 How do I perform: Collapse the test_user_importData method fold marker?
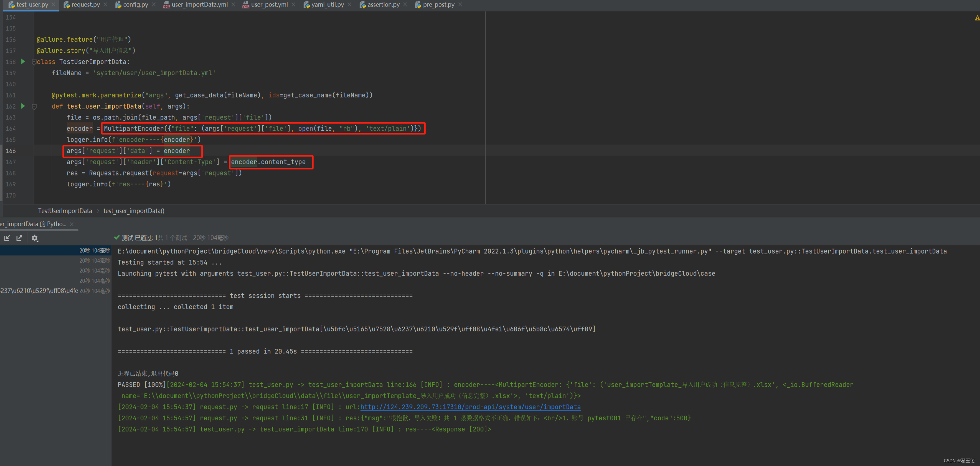tap(34, 107)
